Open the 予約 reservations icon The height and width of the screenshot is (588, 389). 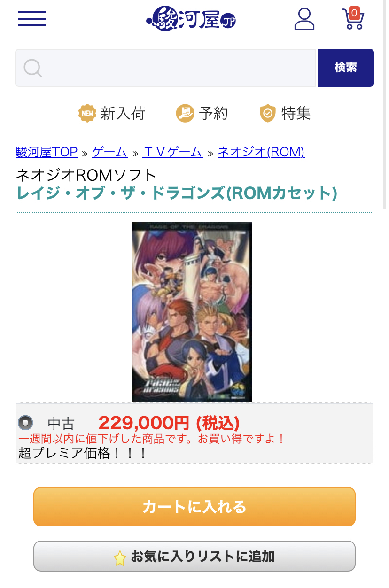185,113
